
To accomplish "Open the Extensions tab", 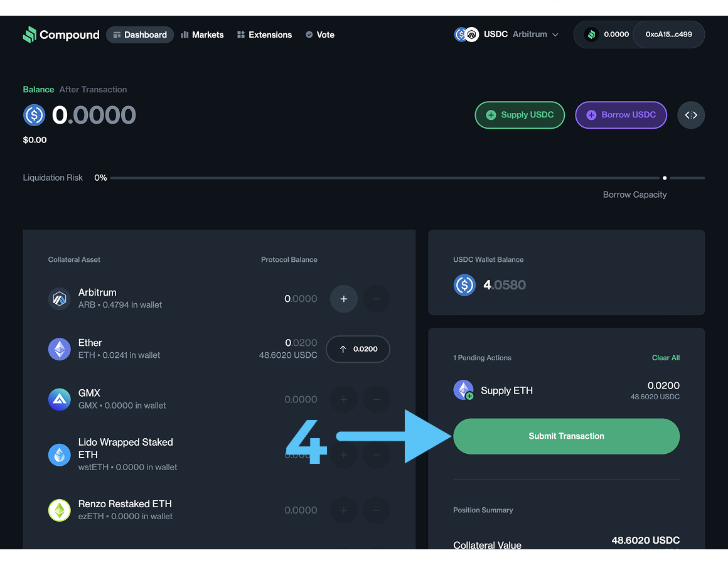I will (264, 35).
